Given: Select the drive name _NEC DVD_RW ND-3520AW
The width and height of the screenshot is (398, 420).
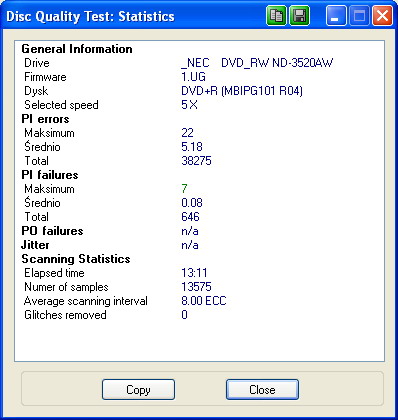Looking at the screenshot, I should pos(257,63).
